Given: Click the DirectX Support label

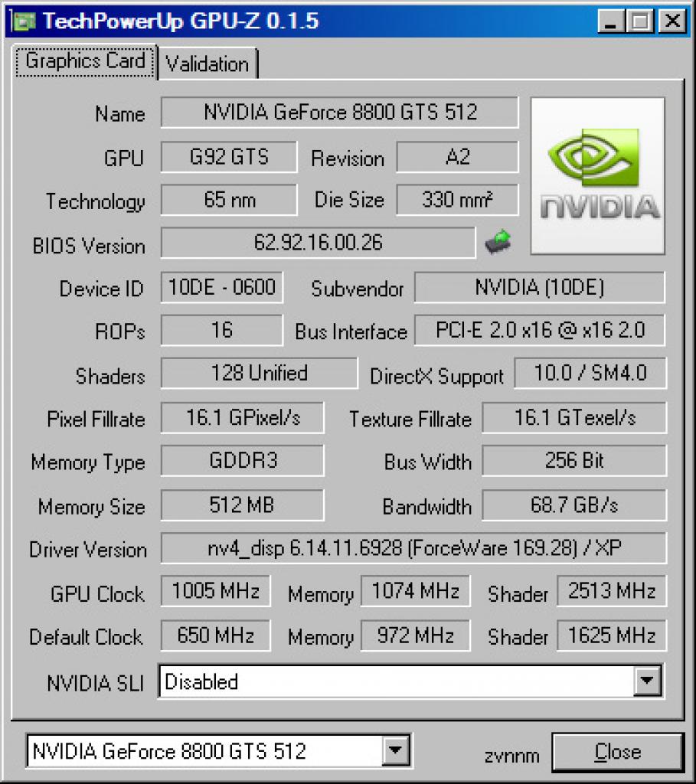Looking at the screenshot, I should (x=436, y=377).
